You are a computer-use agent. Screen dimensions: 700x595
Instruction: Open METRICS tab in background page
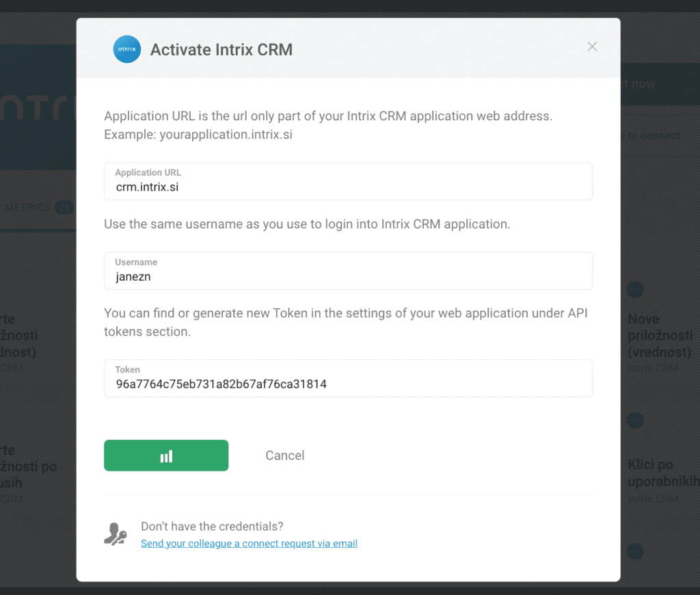[38, 208]
